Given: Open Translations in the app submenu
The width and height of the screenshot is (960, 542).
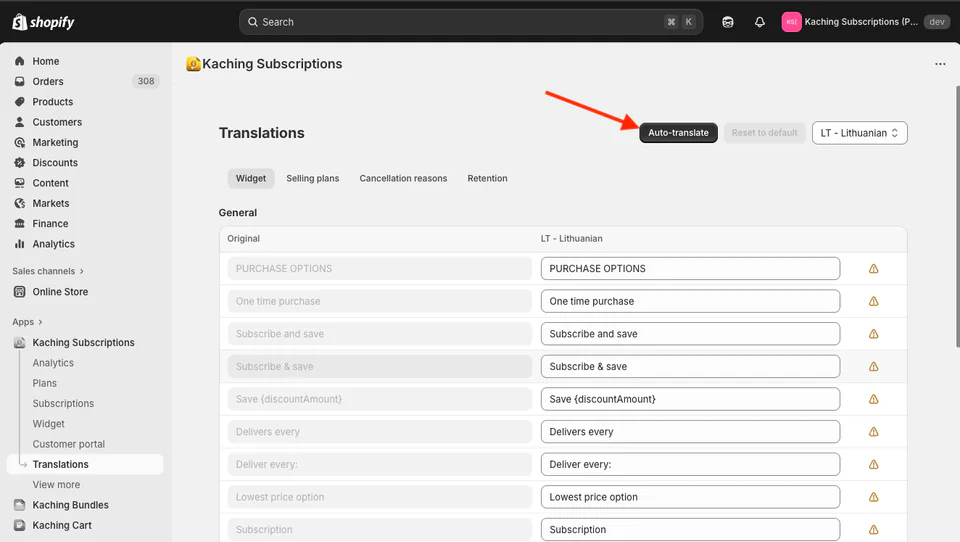Looking at the screenshot, I should [x=85, y=464].
